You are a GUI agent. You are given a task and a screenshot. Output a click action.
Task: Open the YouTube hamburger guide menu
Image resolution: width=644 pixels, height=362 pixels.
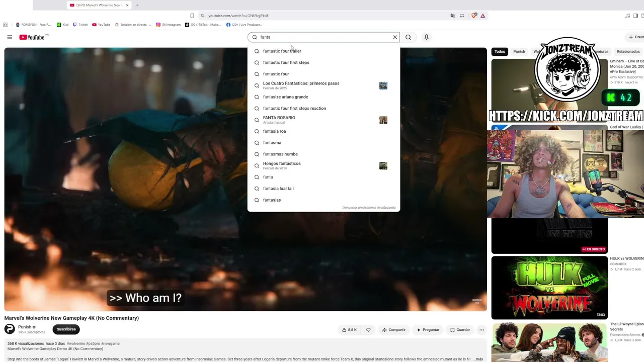[10, 37]
